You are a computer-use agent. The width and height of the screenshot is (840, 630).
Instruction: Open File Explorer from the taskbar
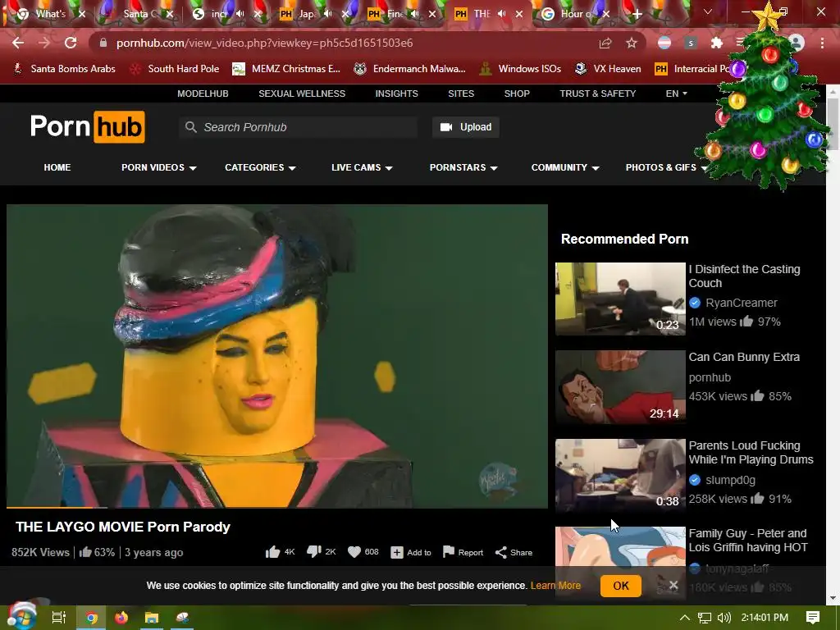(152, 618)
